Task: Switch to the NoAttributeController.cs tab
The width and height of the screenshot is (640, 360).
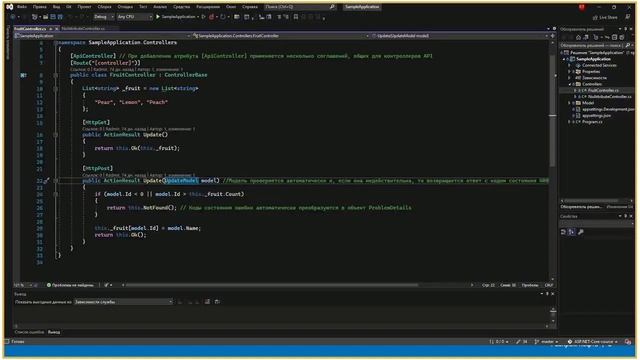Action: click(83, 29)
